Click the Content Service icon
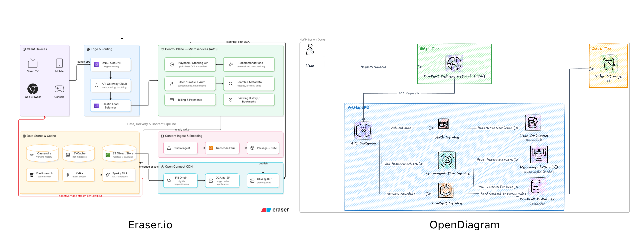 [x=446, y=190]
